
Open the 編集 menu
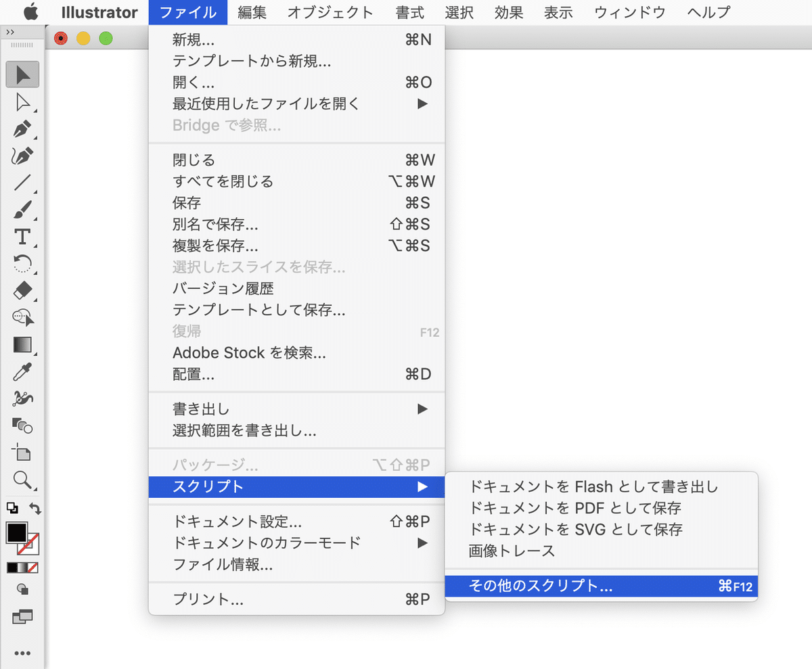[x=252, y=12]
